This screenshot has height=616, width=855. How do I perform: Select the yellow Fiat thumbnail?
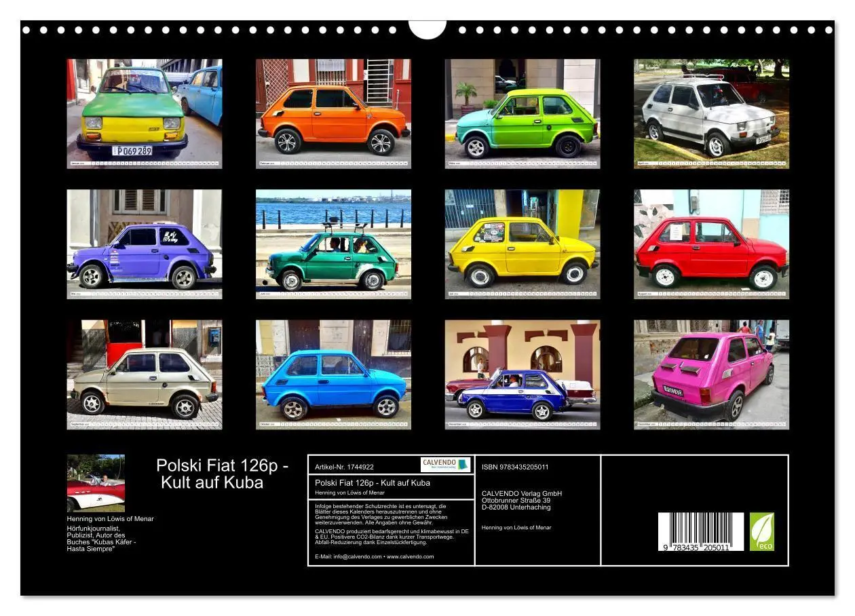coord(522,244)
